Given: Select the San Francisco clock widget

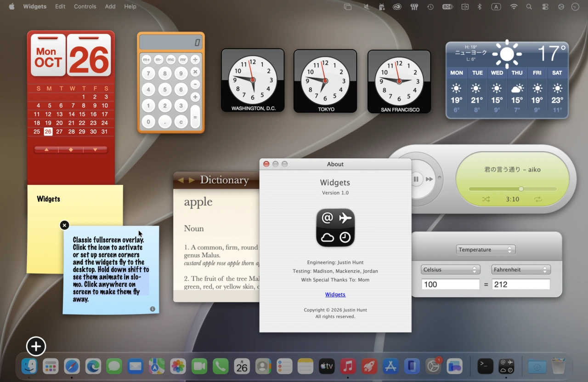Looking at the screenshot, I should pyautogui.click(x=399, y=81).
